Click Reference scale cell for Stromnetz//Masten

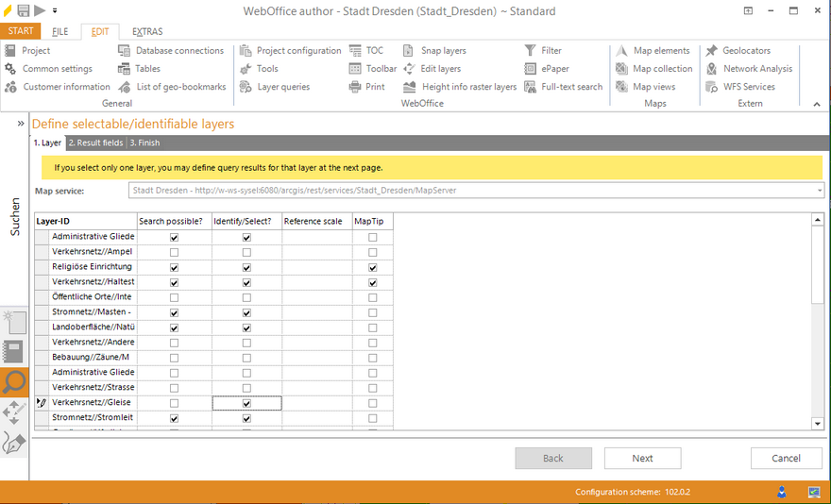click(317, 312)
